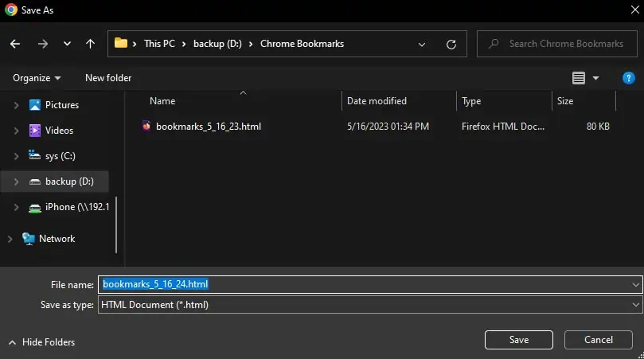Click the sys (C:) drive icon
Screen dimensions: 644x359
pyautogui.click(x=34, y=155)
